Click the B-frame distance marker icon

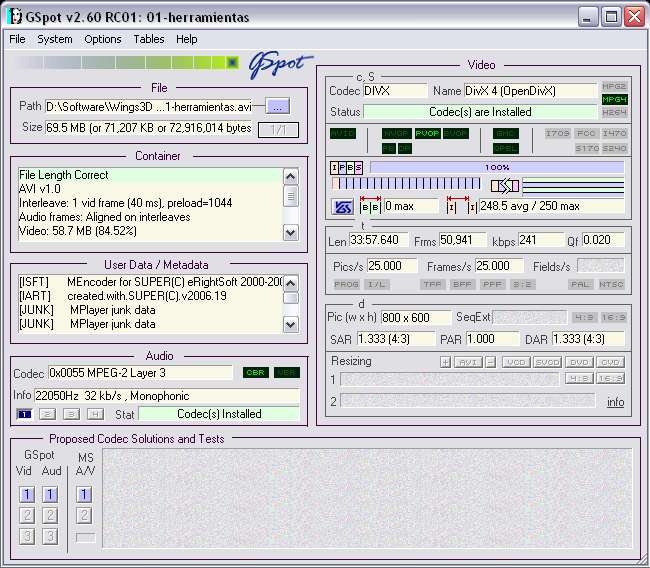click(370, 206)
